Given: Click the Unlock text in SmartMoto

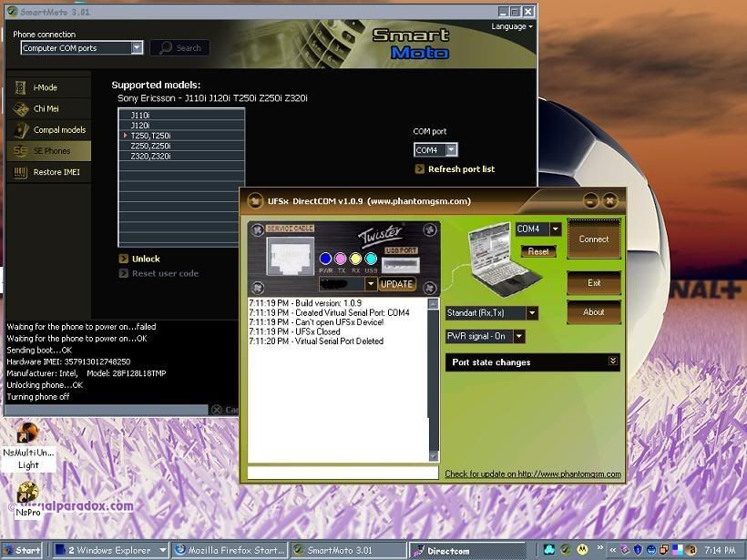Looking at the screenshot, I should point(146,259).
